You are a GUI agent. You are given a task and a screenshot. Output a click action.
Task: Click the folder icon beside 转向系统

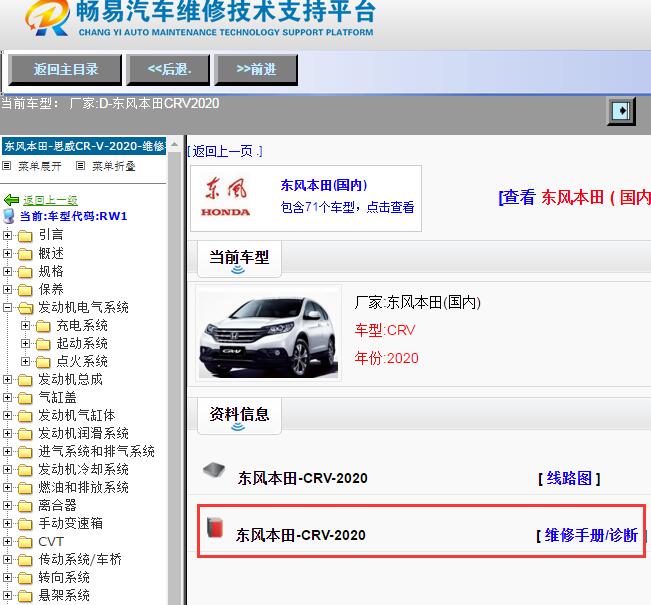(25, 578)
